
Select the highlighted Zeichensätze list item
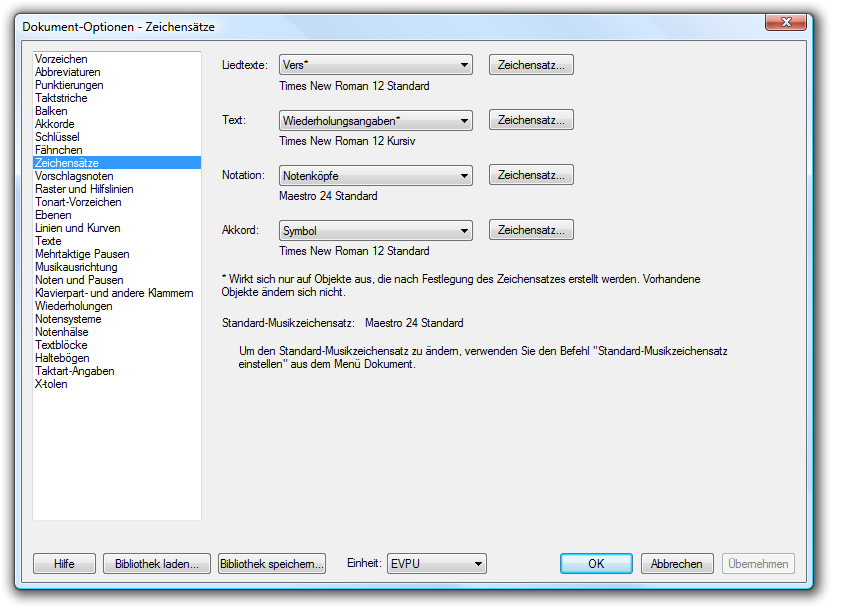118,164
